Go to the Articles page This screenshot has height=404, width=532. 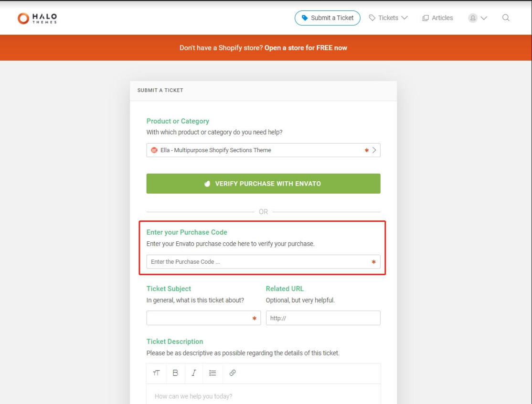pyautogui.click(x=437, y=18)
